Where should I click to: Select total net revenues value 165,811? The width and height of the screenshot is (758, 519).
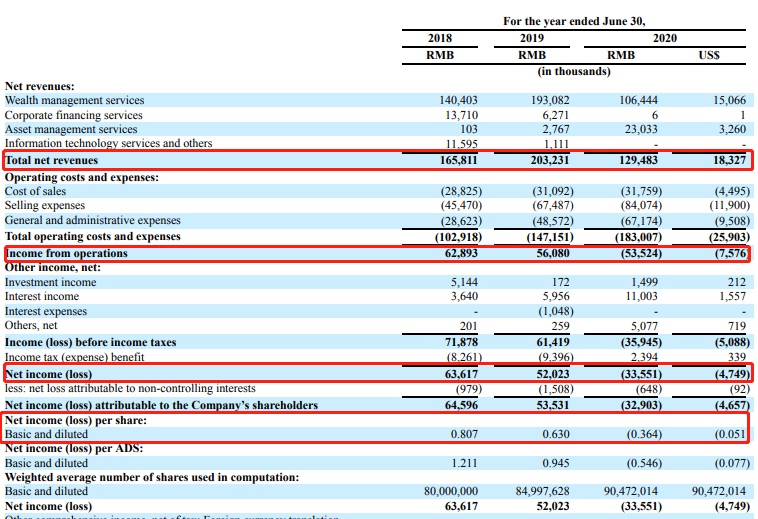pos(458,160)
